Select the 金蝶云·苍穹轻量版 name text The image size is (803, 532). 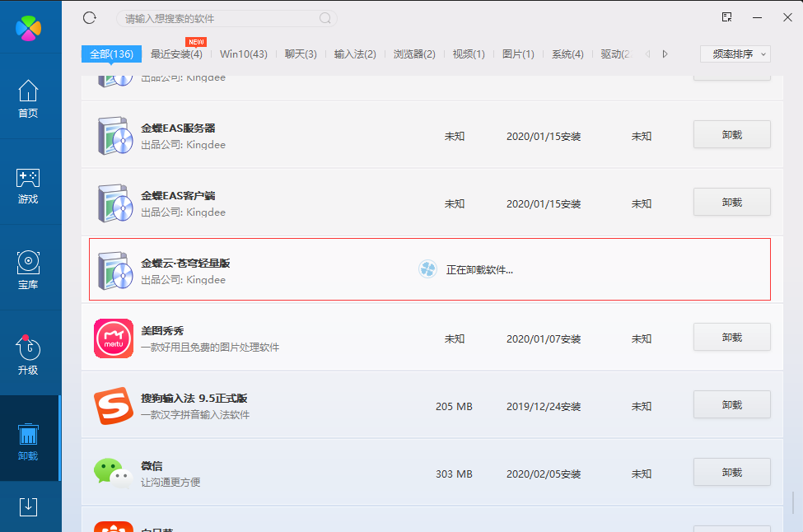pyautogui.click(x=185, y=264)
